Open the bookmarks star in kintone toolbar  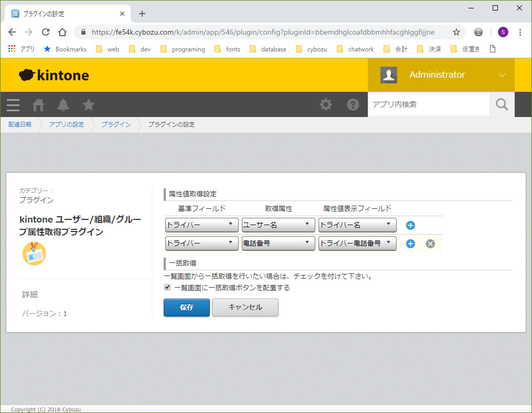(89, 105)
